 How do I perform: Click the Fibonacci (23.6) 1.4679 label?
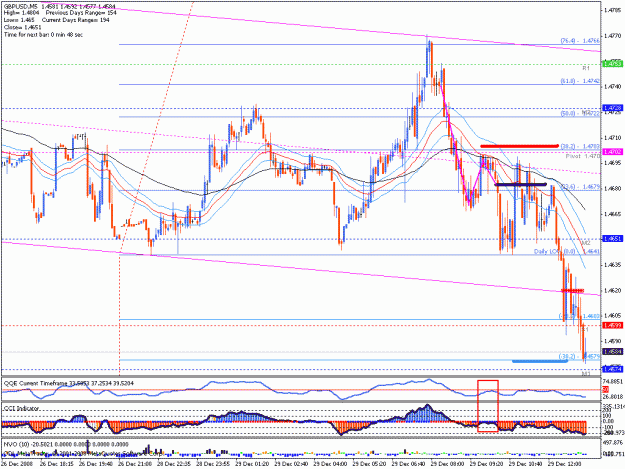pyautogui.click(x=580, y=186)
